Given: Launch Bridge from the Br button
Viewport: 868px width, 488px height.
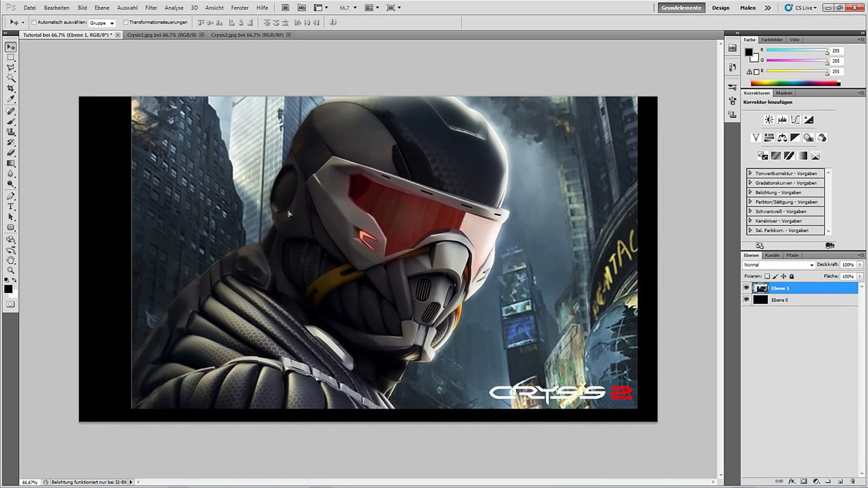Looking at the screenshot, I should [285, 8].
